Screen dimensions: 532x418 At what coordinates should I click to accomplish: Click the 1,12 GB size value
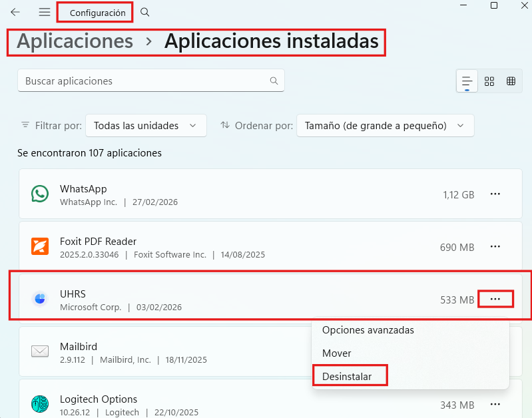[x=458, y=195]
